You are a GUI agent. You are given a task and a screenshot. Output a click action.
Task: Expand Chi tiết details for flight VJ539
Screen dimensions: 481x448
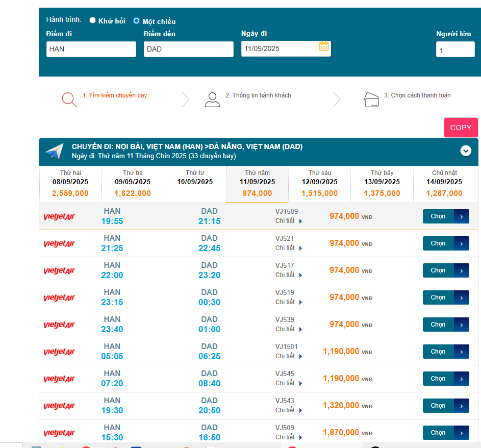[x=289, y=329]
